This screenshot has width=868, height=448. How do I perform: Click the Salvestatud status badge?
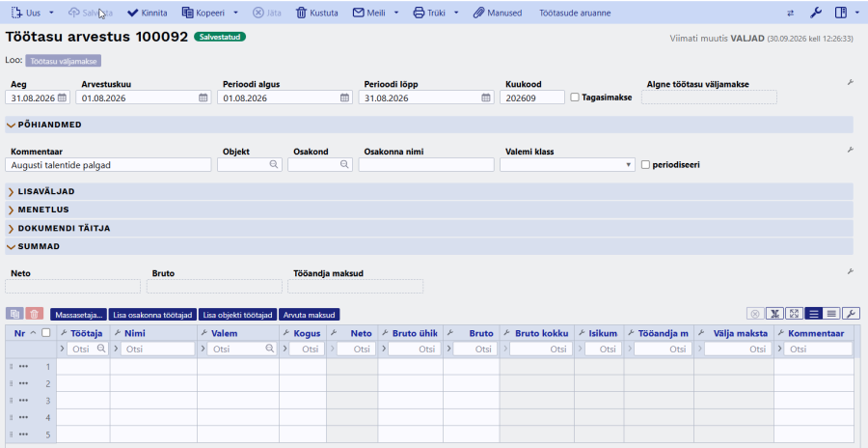[x=220, y=37]
